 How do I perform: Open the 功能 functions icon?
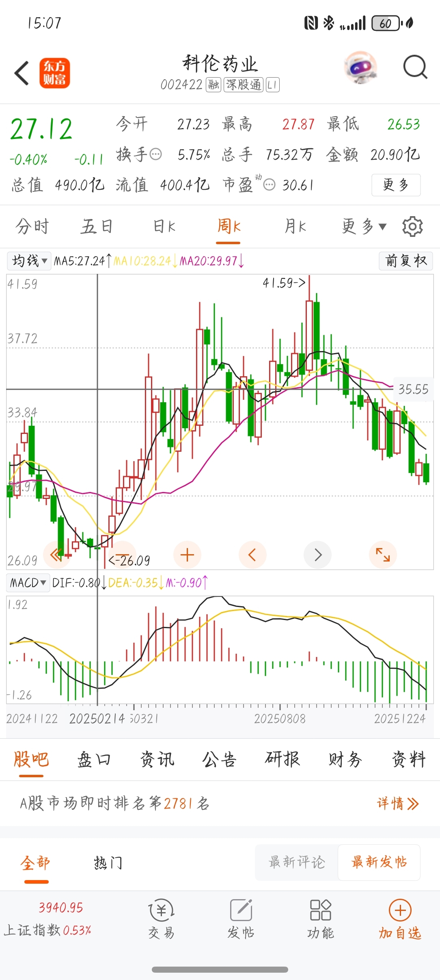click(x=321, y=919)
